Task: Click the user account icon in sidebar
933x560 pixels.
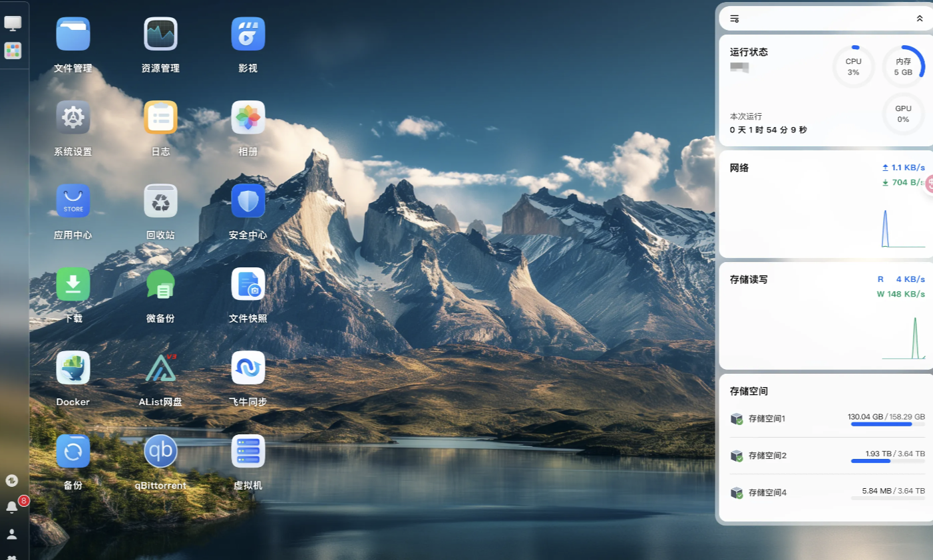Action: (x=12, y=534)
